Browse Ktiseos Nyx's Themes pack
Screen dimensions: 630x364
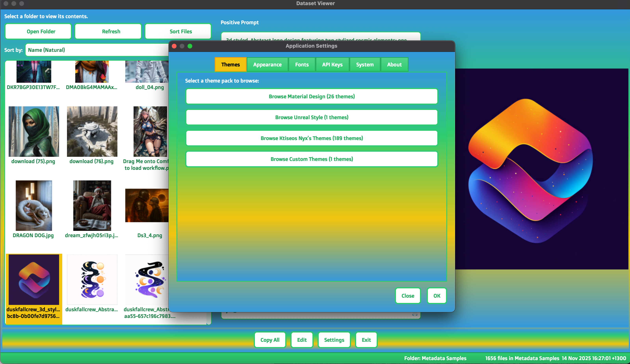point(311,138)
